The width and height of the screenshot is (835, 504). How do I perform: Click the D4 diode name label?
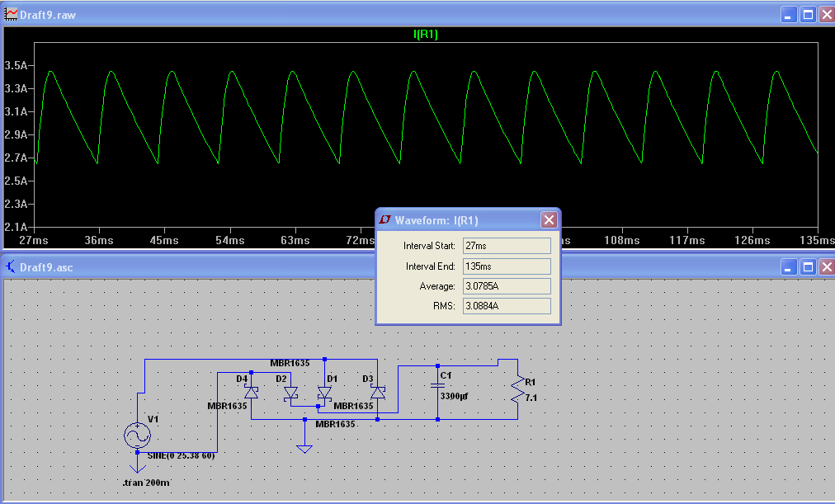click(x=242, y=379)
